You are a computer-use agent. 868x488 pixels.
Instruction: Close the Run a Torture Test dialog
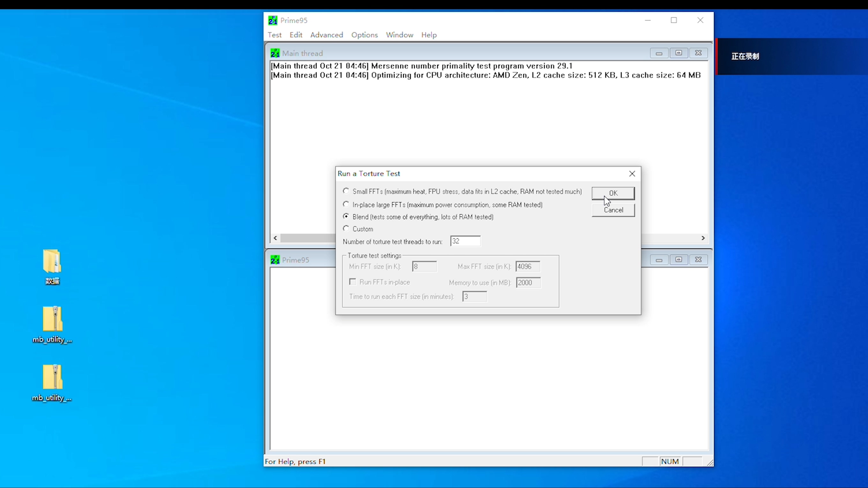coord(632,174)
